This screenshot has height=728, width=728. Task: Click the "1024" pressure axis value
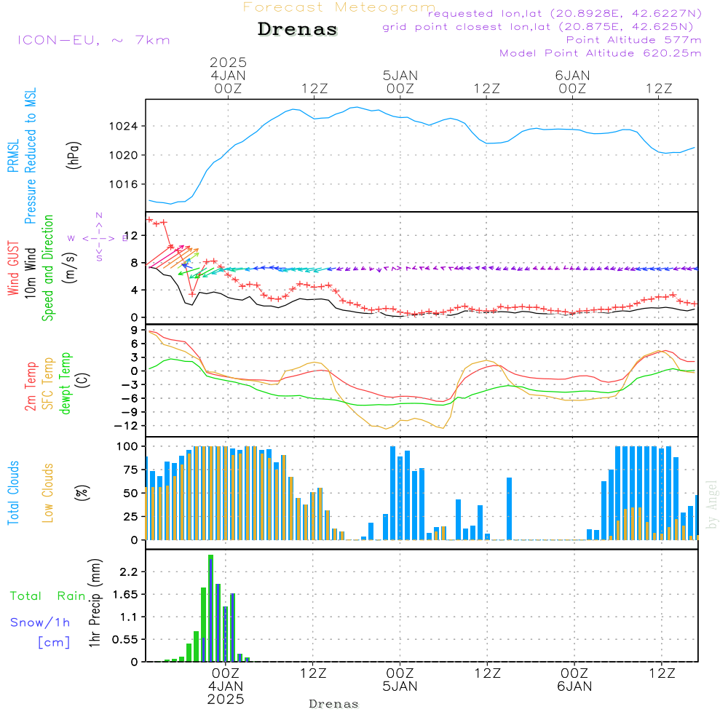click(x=124, y=126)
